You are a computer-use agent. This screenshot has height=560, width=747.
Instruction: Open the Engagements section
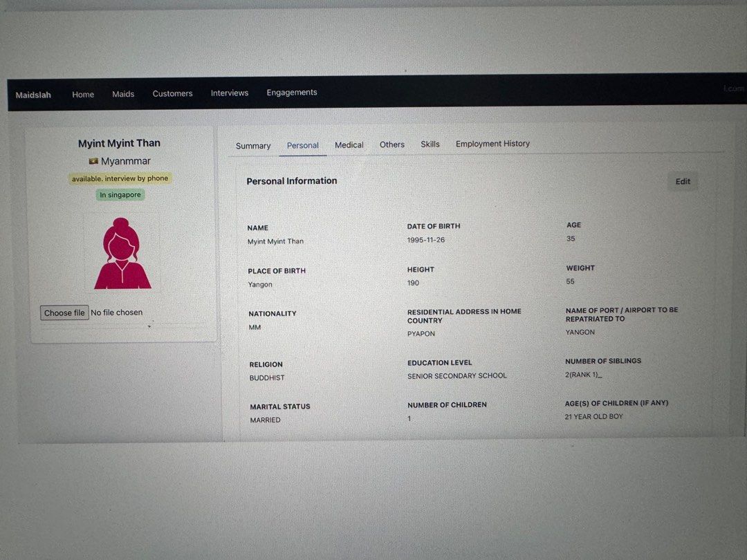tap(292, 93)
